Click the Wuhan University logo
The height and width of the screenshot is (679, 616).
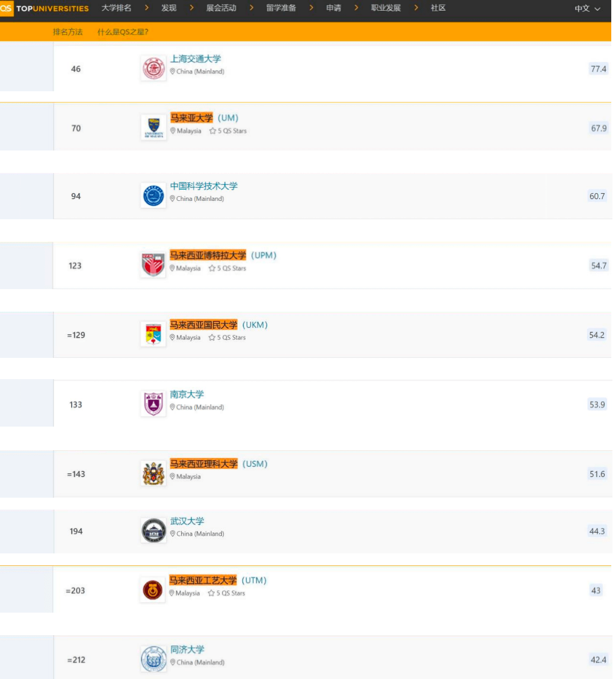153,530
